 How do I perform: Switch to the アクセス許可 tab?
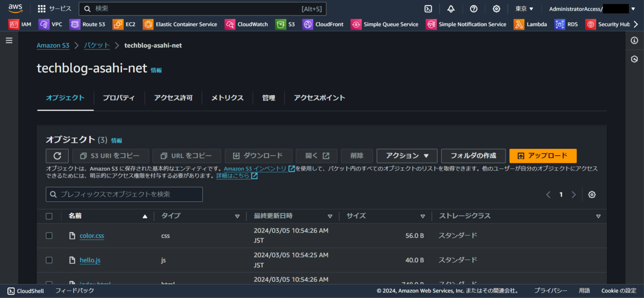tap(173, 98)
